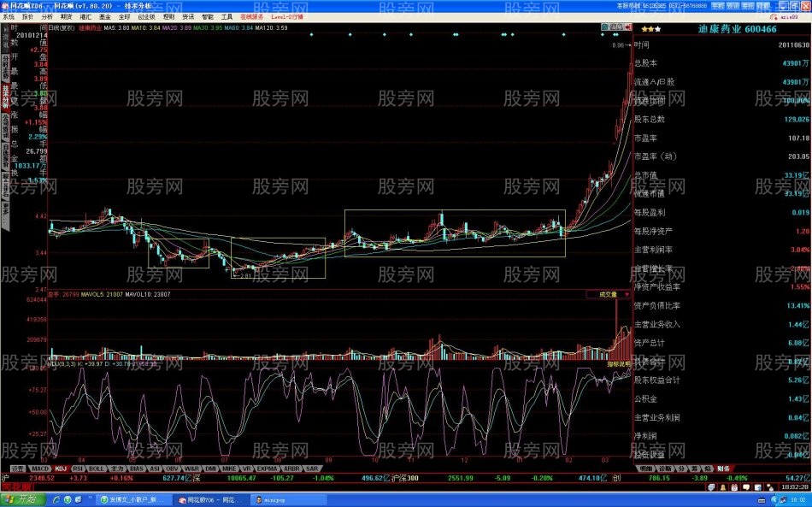Open the 智能 menu
The image size is (812, 507).
pos(207,17)
